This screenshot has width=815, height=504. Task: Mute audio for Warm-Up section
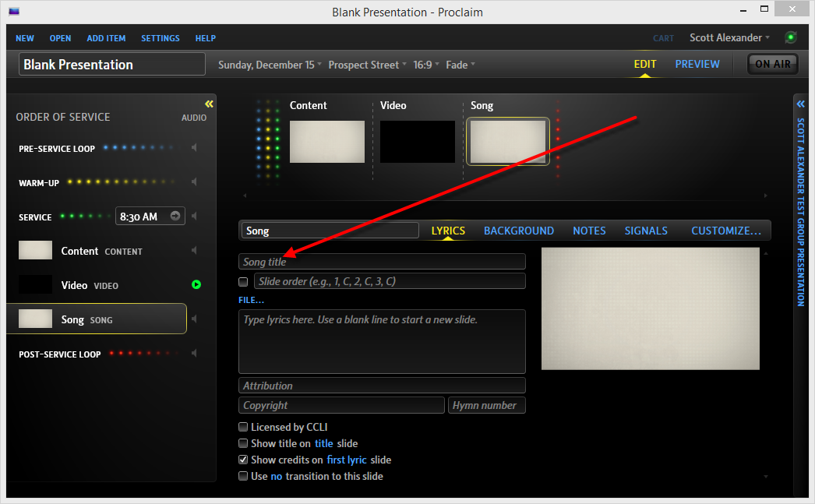(194, 182)
